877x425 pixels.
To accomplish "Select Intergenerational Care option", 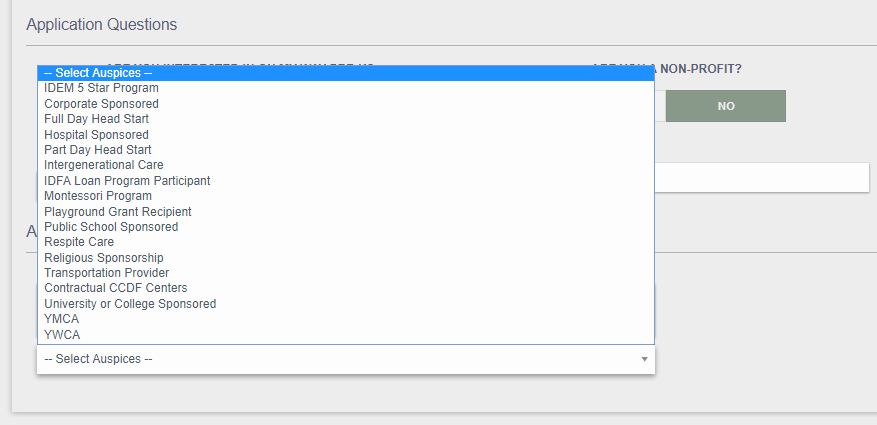I will 104,165.
